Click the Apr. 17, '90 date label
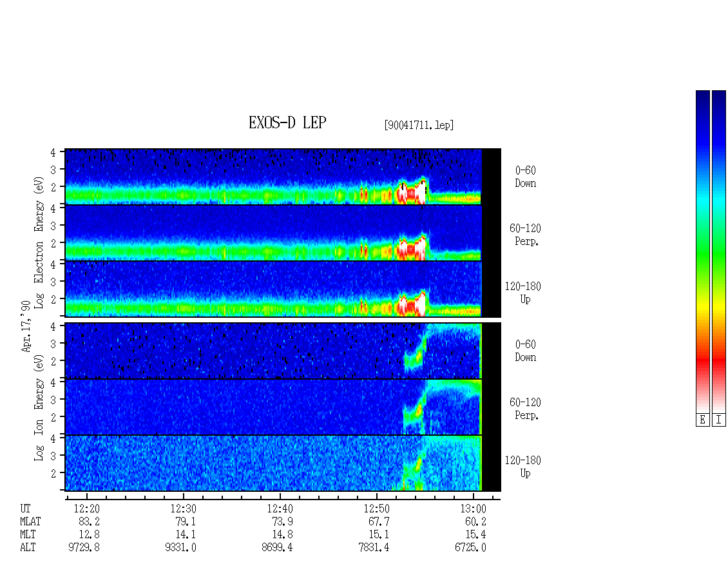Screen dimensions: 728x564 (26, 326)
